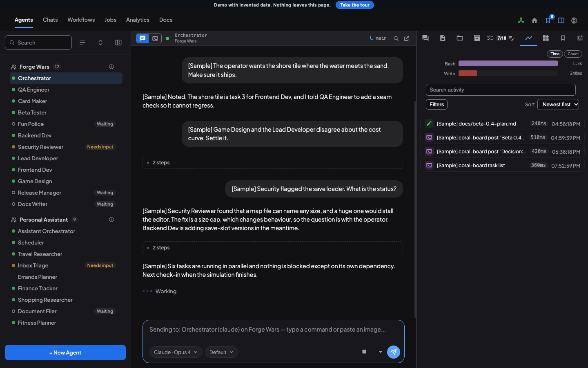Open bookmarks with badge 6
Screen dimensions: 588x368
click(548, 20)
